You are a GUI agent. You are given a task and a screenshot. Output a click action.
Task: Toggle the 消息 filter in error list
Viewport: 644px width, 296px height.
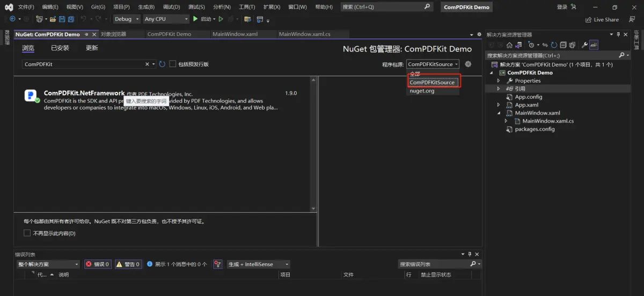click(176, 264)
